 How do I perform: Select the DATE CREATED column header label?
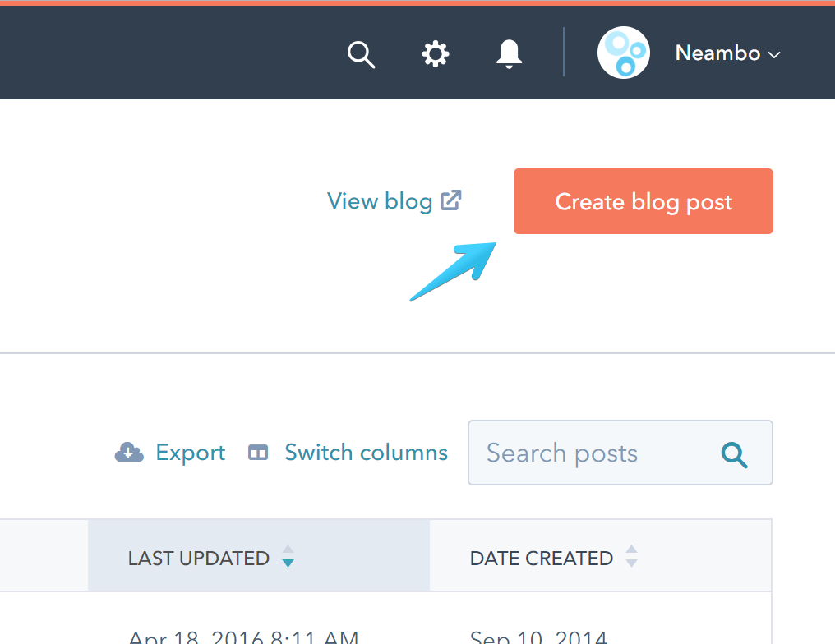(x=542, y=559)
